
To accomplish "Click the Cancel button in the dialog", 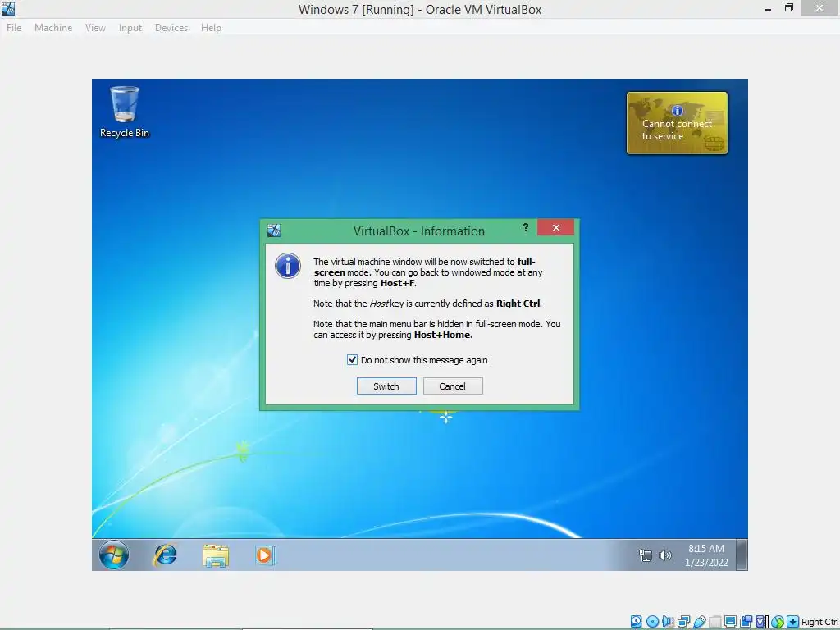I will [x=453, y=386].
